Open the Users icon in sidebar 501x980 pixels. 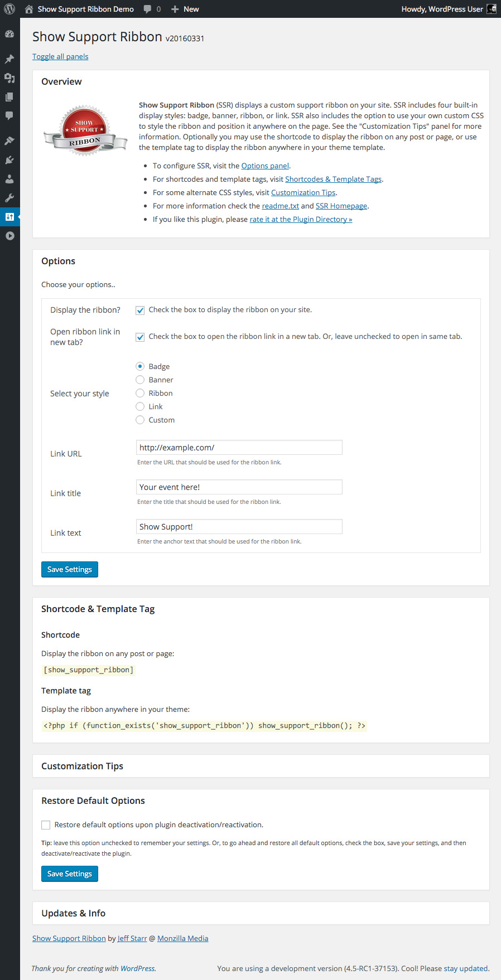tap(9, 179)
